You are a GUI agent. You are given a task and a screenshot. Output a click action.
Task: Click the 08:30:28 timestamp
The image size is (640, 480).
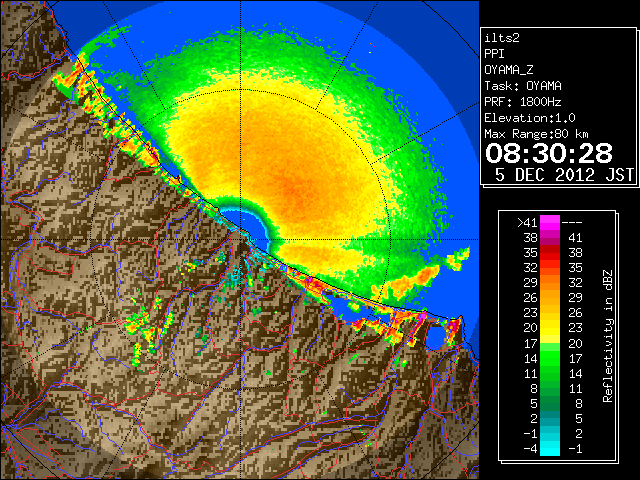pyautogui.click(x=549, y=153)
